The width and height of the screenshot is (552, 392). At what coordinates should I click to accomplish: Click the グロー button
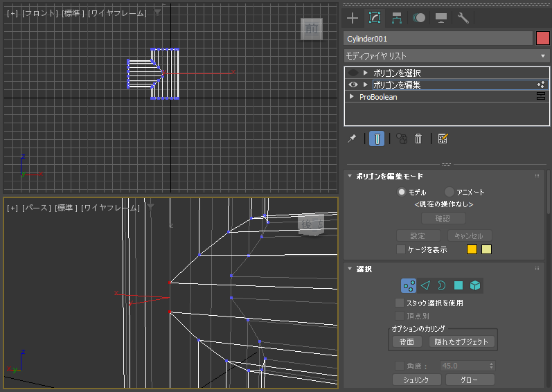tap(470, 380)
